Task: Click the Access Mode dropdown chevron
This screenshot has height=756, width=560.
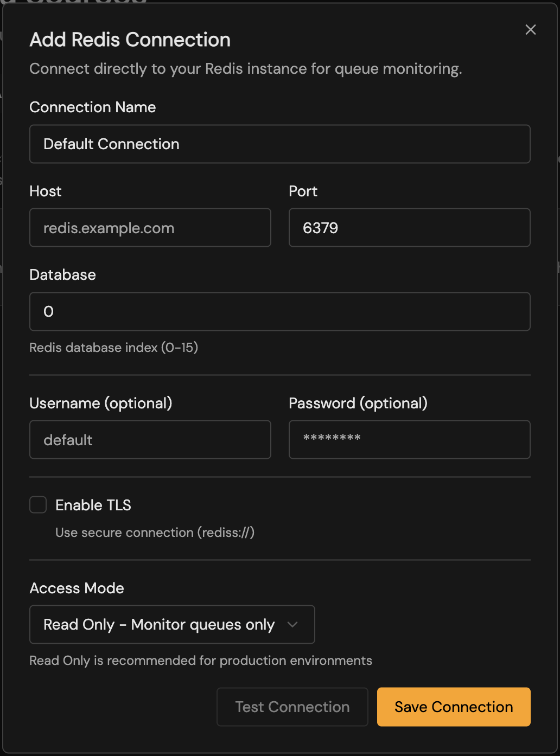Action: click(293, 624)
